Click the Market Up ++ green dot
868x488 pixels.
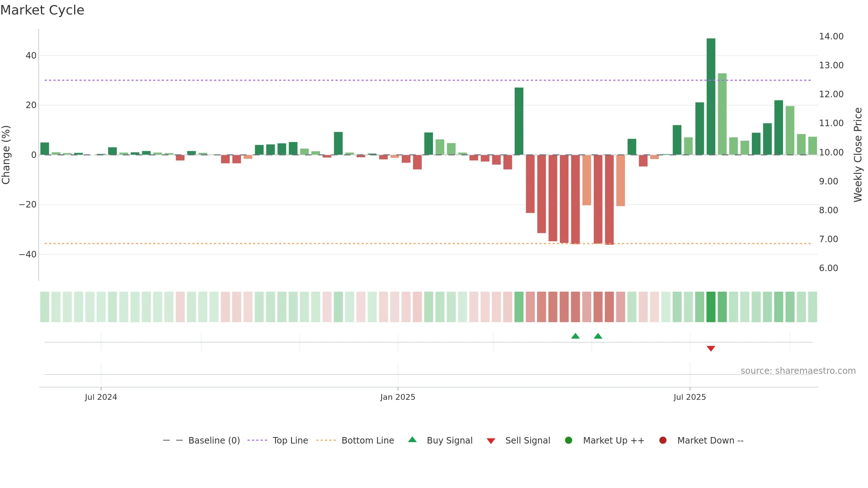pyautogui.click(x=569, y=440)
